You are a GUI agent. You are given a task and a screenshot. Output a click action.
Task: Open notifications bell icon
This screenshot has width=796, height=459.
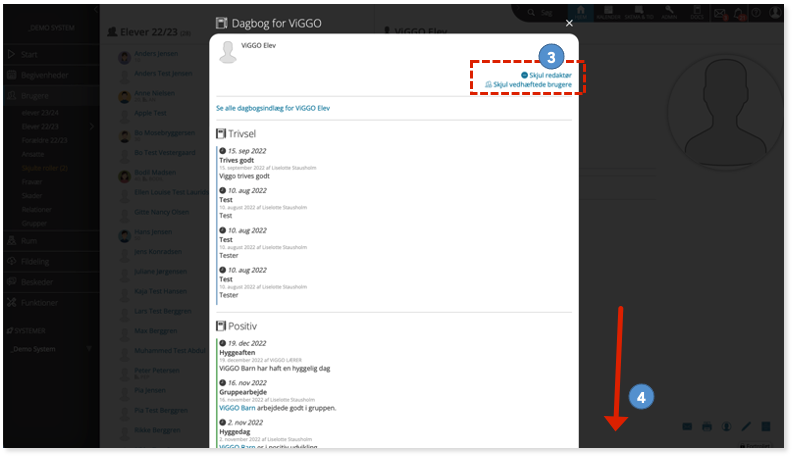click(739, 14)
